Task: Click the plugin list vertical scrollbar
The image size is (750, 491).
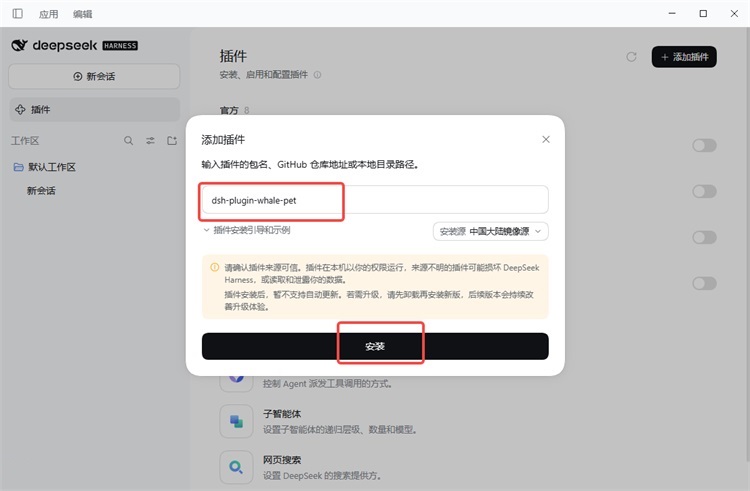Action: tap(748, 245)
